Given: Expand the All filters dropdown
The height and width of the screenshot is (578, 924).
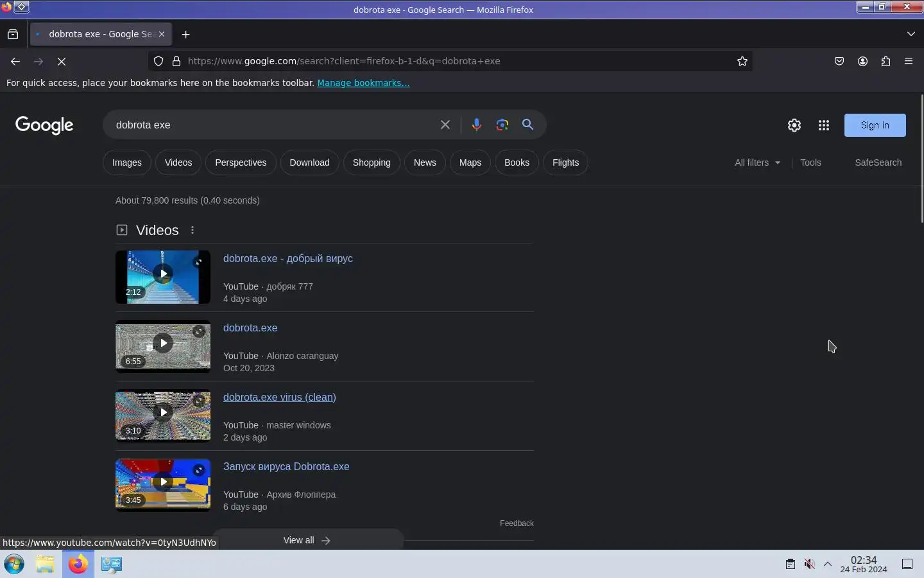Looking at the screenshot, I should click(758, 162).
